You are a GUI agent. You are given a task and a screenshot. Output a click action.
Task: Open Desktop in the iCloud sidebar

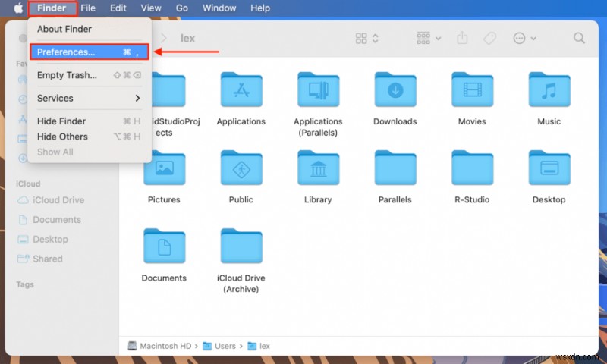coord(43,240)
